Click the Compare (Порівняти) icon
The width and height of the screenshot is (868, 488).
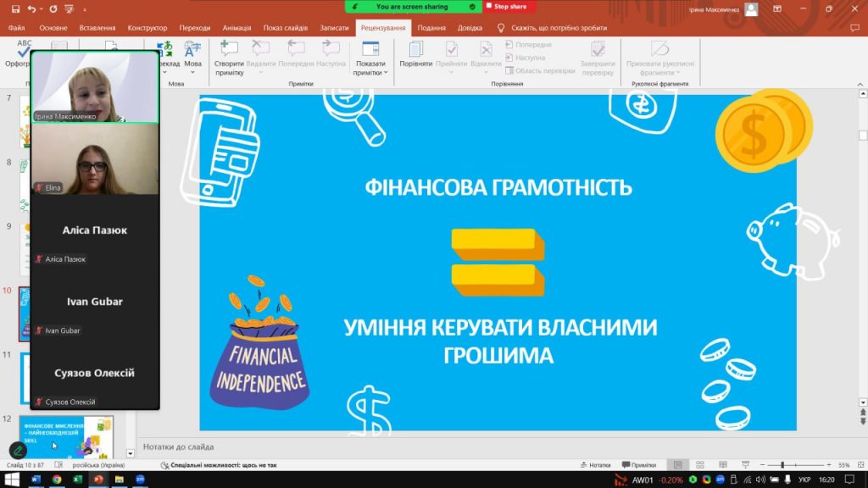pyautogui.click(x=415, y=54)
